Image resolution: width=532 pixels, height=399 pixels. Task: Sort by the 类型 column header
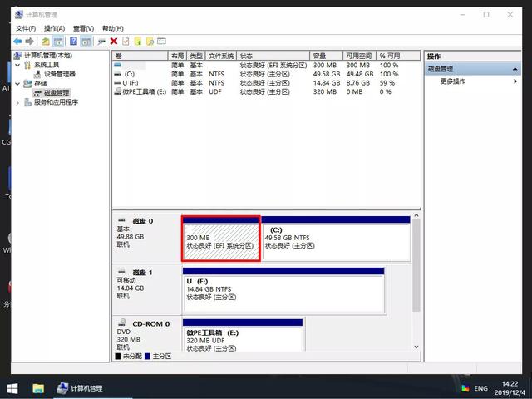coord(196,56)
